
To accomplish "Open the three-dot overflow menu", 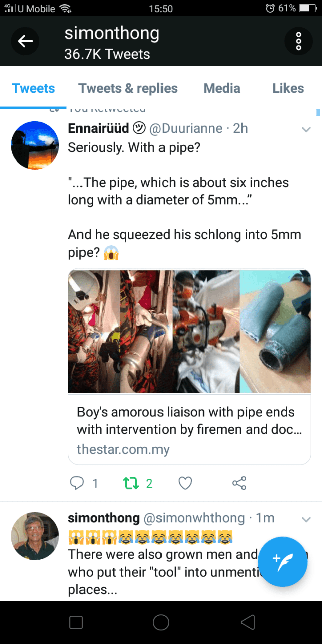I will (298, 41).
